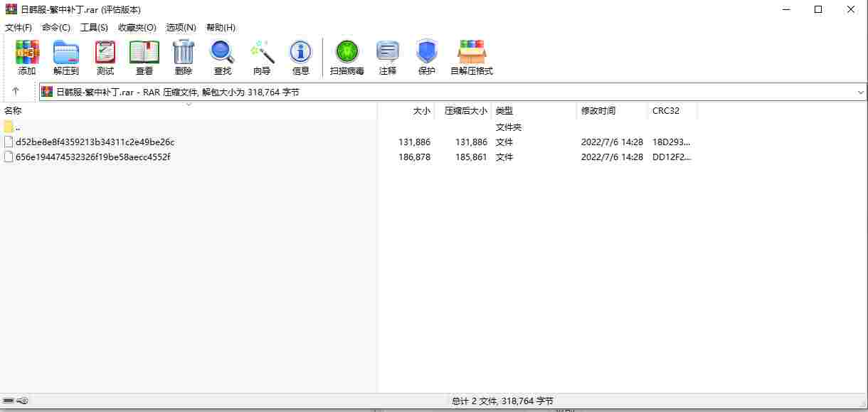Click packed size value 185,861
Viewport: 868px width, 412px height.
(x=471, y=157)
